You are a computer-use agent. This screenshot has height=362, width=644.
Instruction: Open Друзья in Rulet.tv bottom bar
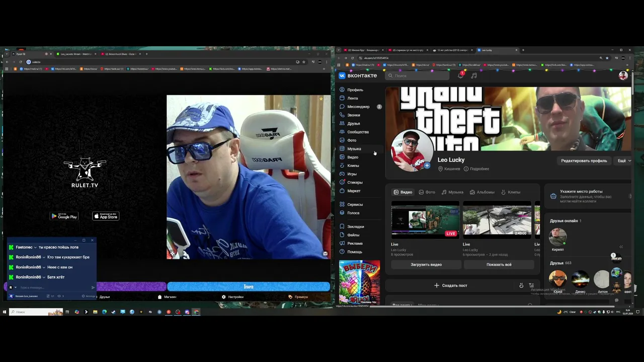coord(105,297)
